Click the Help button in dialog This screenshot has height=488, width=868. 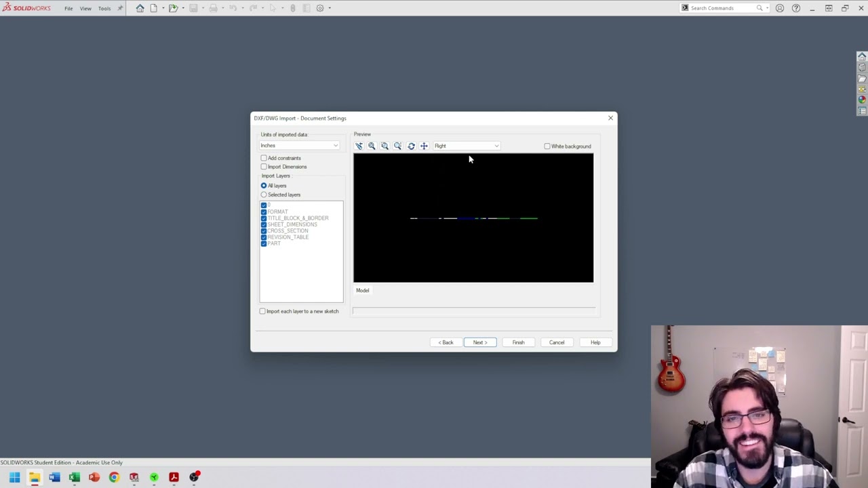(x=595, y=342)
